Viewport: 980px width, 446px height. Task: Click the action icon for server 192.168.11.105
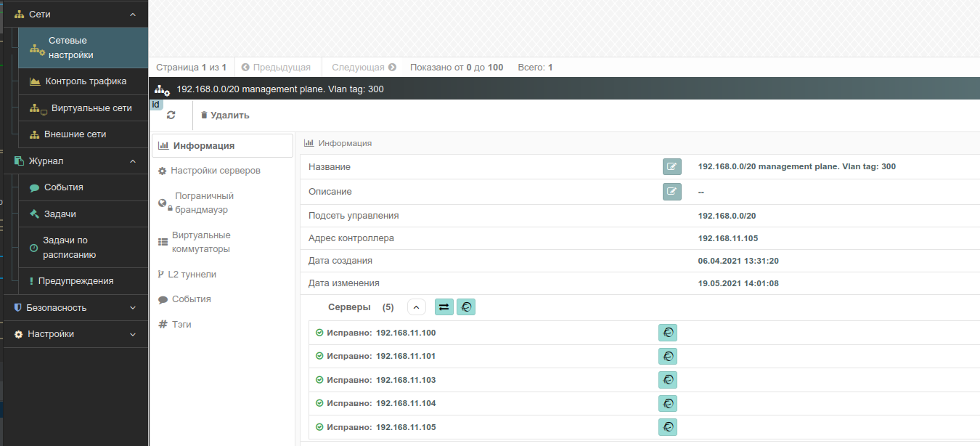point(668,427)
